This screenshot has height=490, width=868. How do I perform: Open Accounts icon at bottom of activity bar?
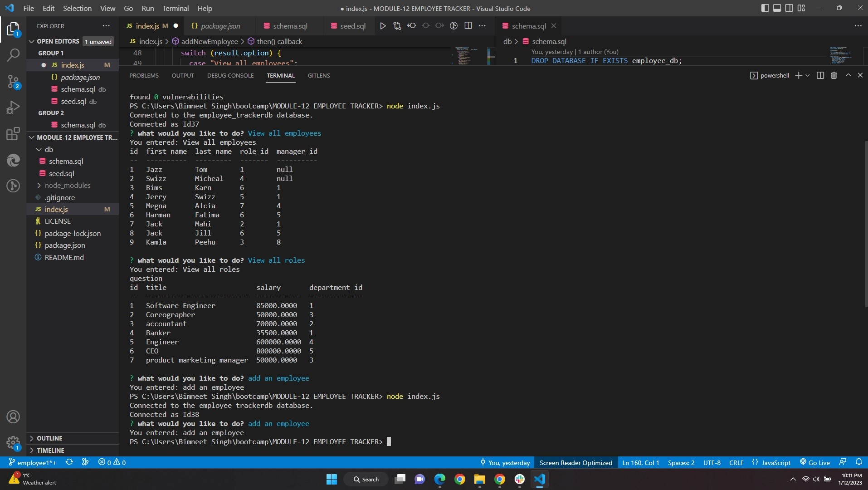click(13, 416)
